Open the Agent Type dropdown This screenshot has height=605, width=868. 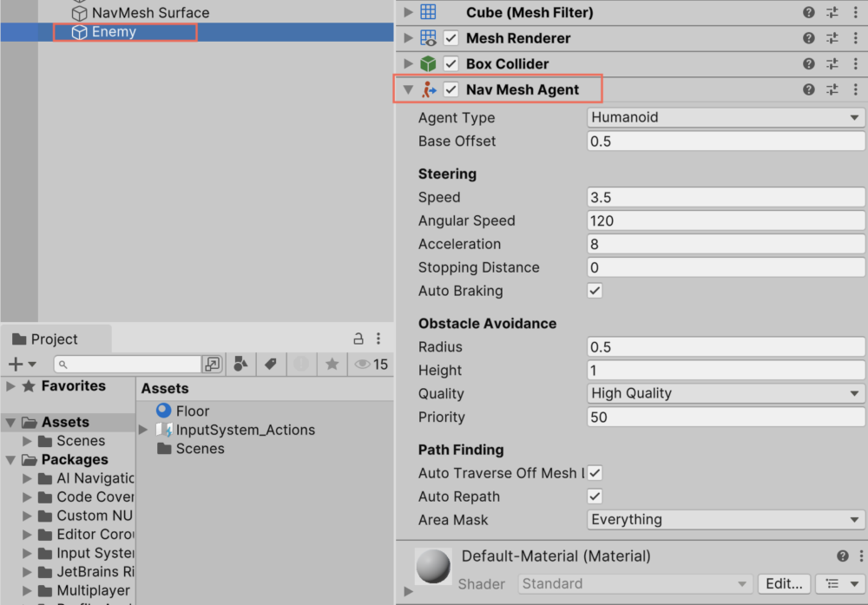click(x=725, y=117)
